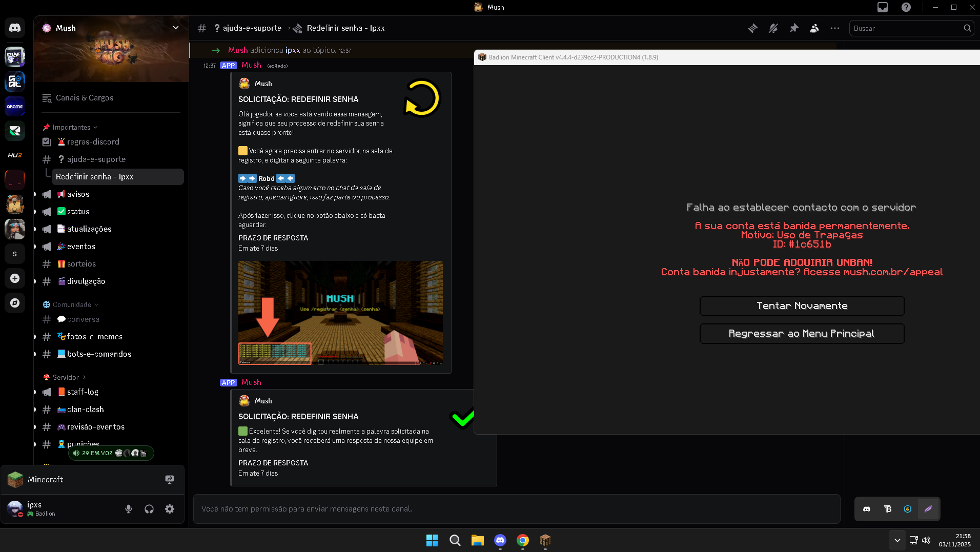Image resolution: width=980 pixels, height=552 pixels.
Task: Click the Discord icon in bottom overlay bar
Action: pyautogui.click(x=867, y=509)
